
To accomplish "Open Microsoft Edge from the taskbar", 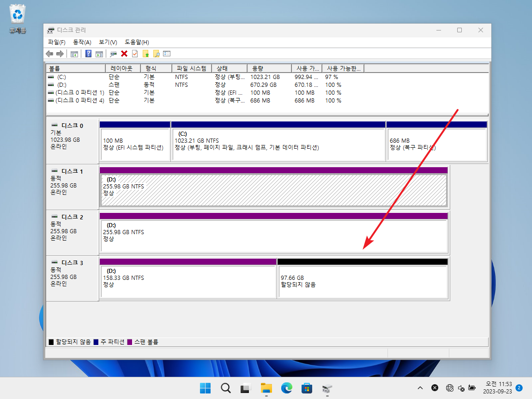I will point(287,388).
